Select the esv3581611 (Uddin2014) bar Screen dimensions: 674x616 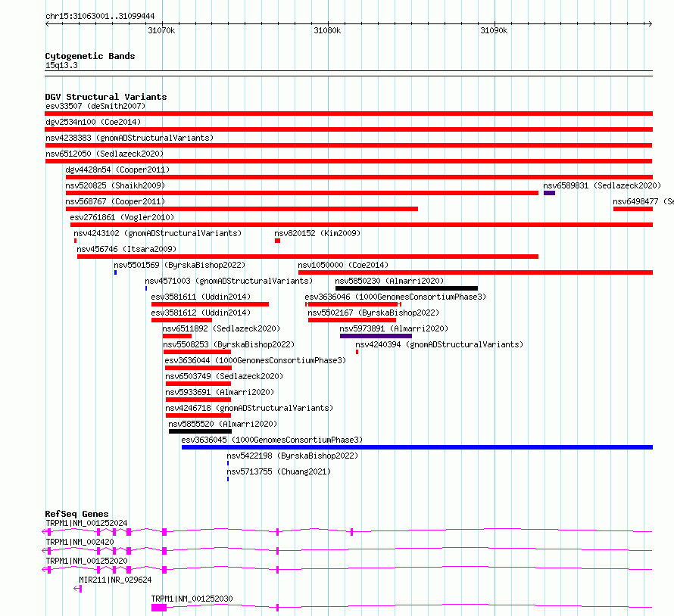coord(211,304)
